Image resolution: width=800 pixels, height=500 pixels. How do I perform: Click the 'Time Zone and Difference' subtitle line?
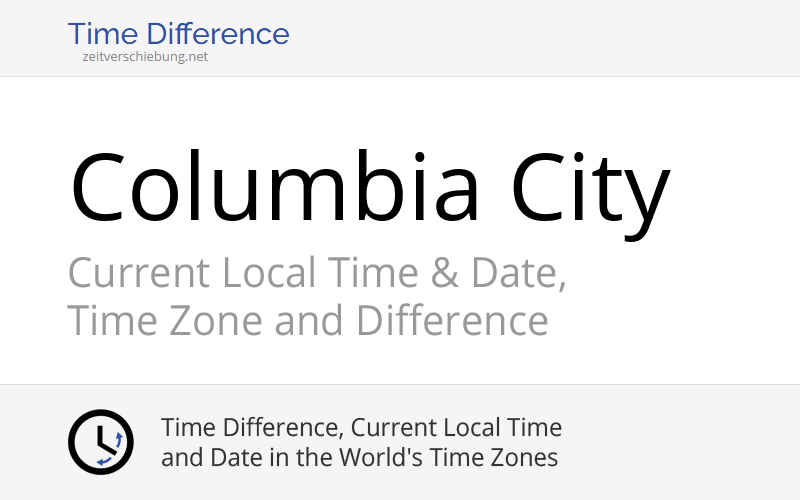coord(307,321)
